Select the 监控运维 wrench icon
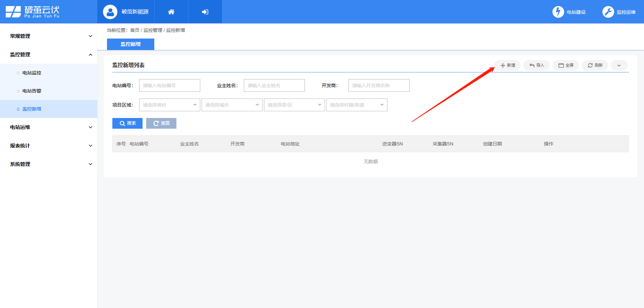 pyautogui.click(x=608, y=11)
